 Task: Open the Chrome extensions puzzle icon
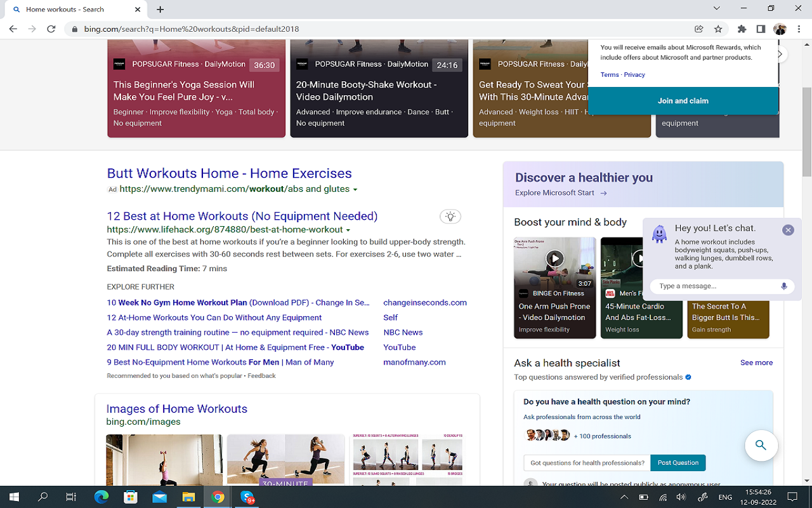pyautogui.click(x=742, y=29)
